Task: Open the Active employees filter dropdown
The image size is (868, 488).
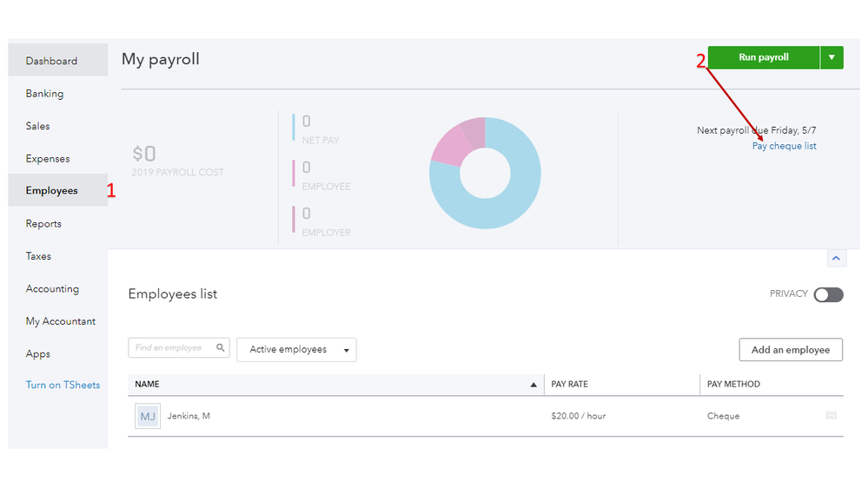Action: (296, 350)
